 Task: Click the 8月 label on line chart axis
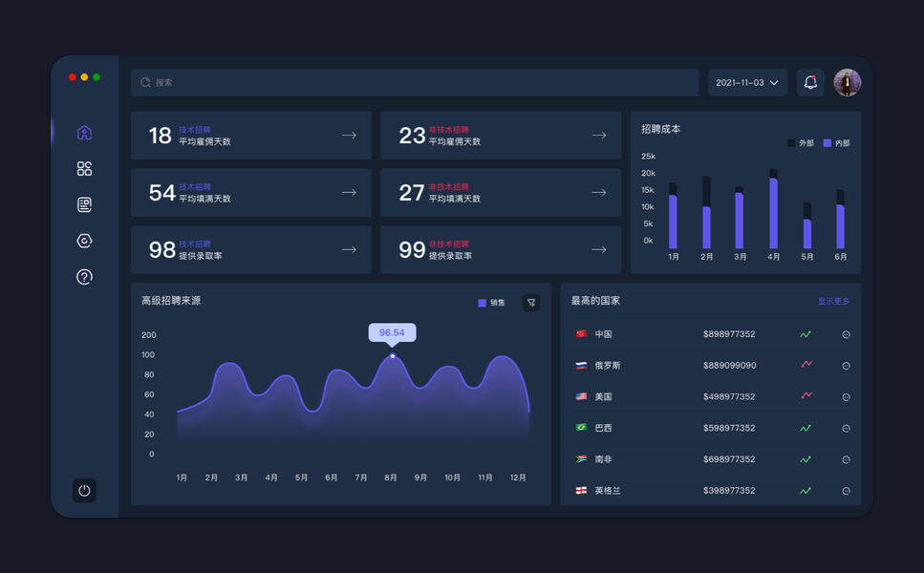click(x=391, y=477)
